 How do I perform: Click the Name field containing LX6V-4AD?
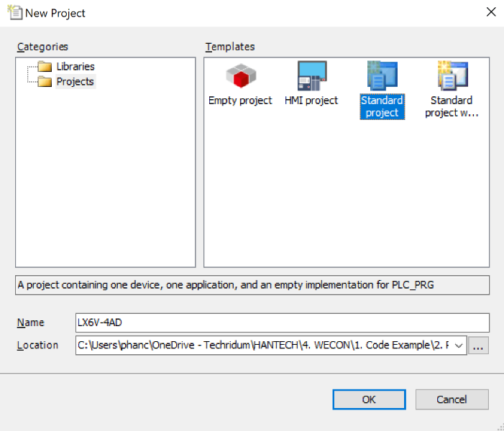pyautogui.click(x=283, y=323)
